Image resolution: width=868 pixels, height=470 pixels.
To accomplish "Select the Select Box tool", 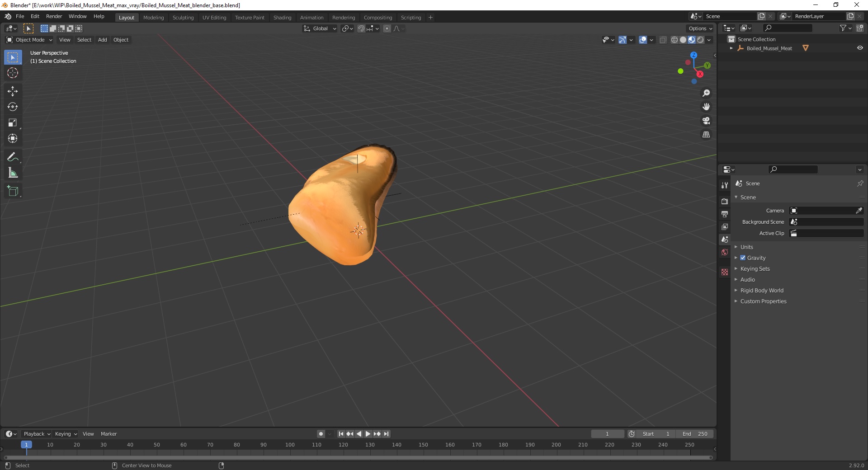I will click(x=13, y=57).
